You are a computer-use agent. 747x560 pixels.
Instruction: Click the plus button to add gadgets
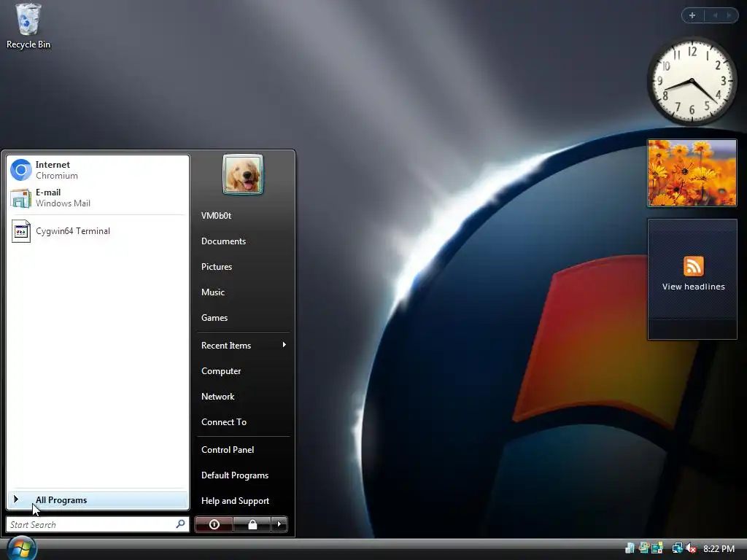click(x=693, y=16)
